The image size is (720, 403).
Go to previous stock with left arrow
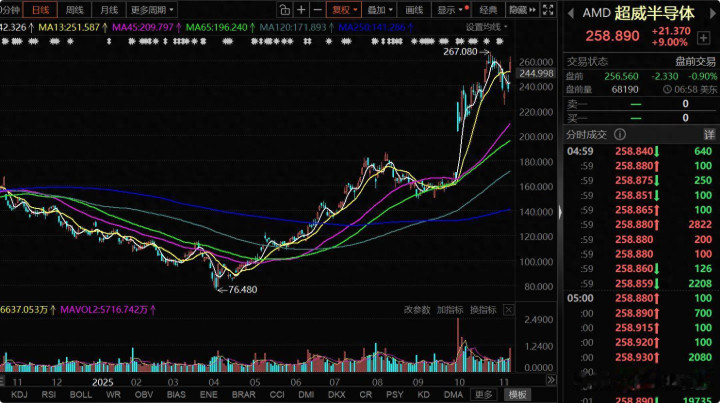[571, 13]
